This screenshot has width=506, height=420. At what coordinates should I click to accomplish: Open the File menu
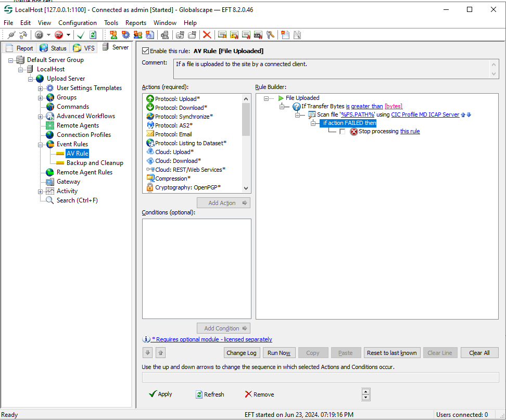click(8, 23)
